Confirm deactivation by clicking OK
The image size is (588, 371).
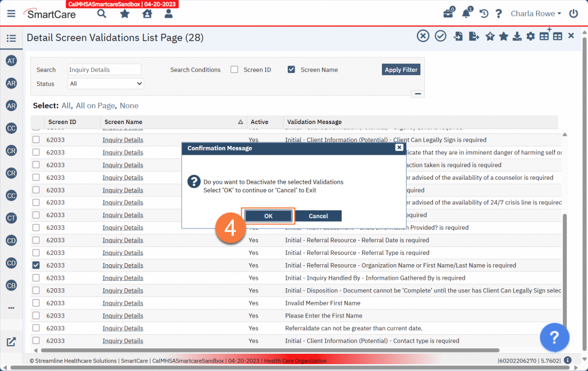tap(268, 216)
